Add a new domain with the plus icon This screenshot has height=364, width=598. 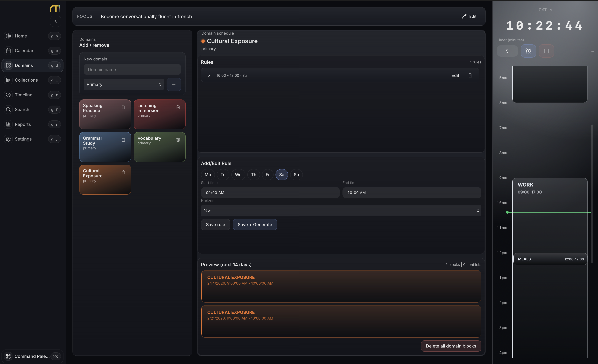pyautogui.click(x=174, y=84)
